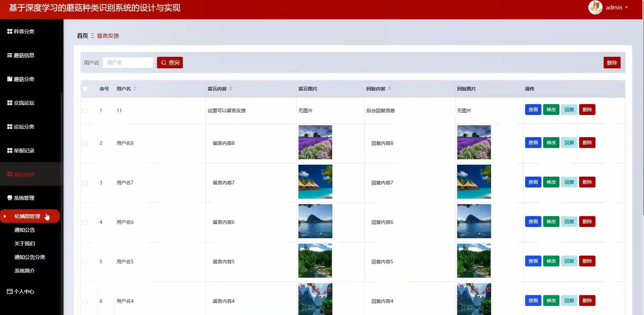Click 修改 for the 用户名7 row
This screenshot has width=644, height=315.
point(551,182)
